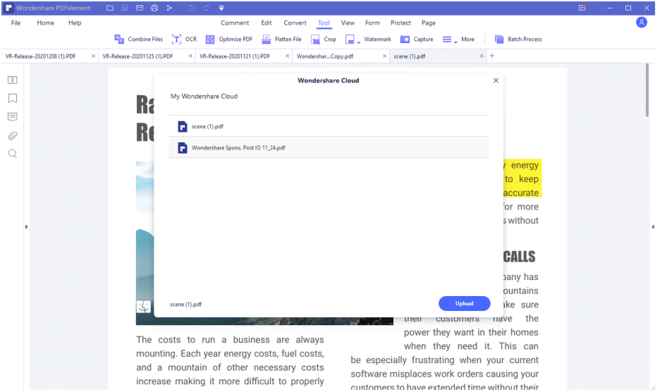Select Wondershare Spons. Post IO 11_24.pdf file
This screenshot has height=392, width=660.
328,148
